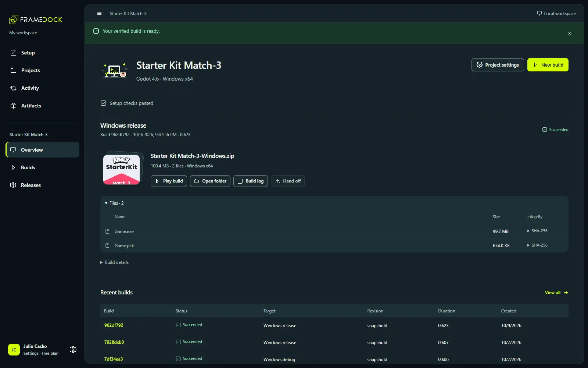
Task: Click the Releases box icon in sidebar
Action: [13, 185]
